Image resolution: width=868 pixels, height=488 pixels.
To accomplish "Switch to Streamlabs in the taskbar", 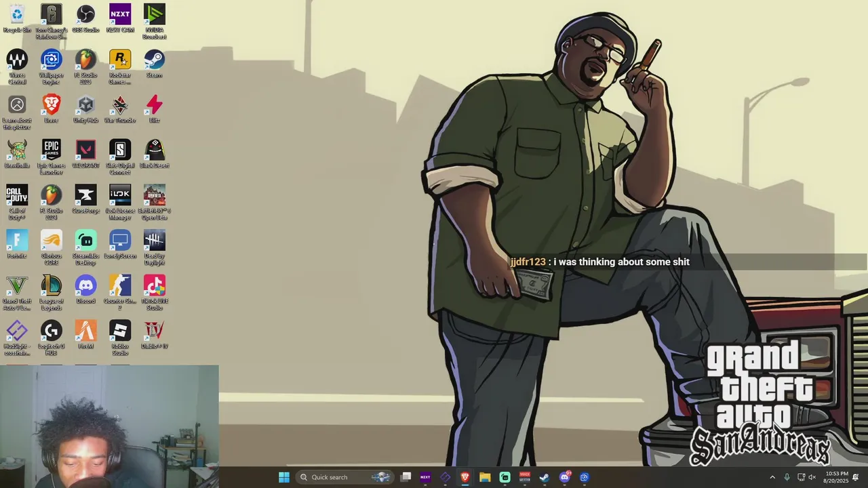I will point(505,477).
